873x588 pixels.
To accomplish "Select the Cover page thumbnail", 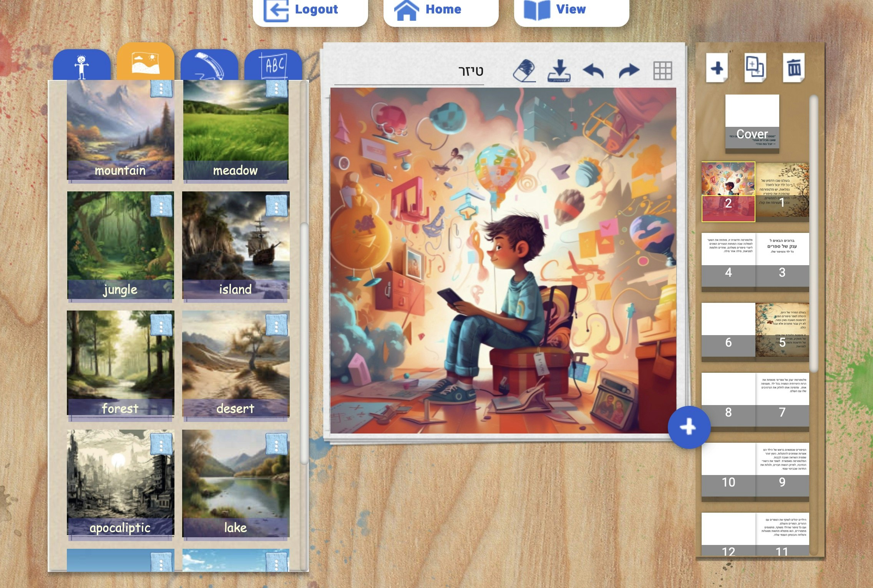I will (x=752, y=124).
